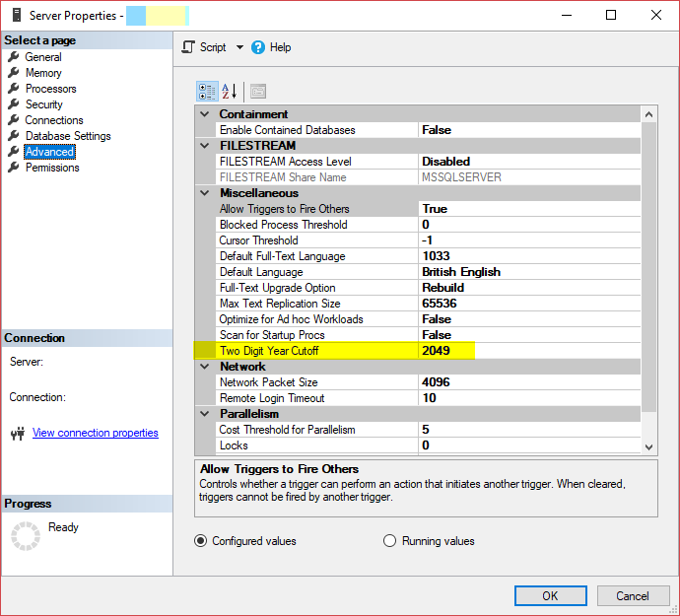Click the connection plug icon
The height and width of the screenshot is (616, 680).
(x=18, y=433)
